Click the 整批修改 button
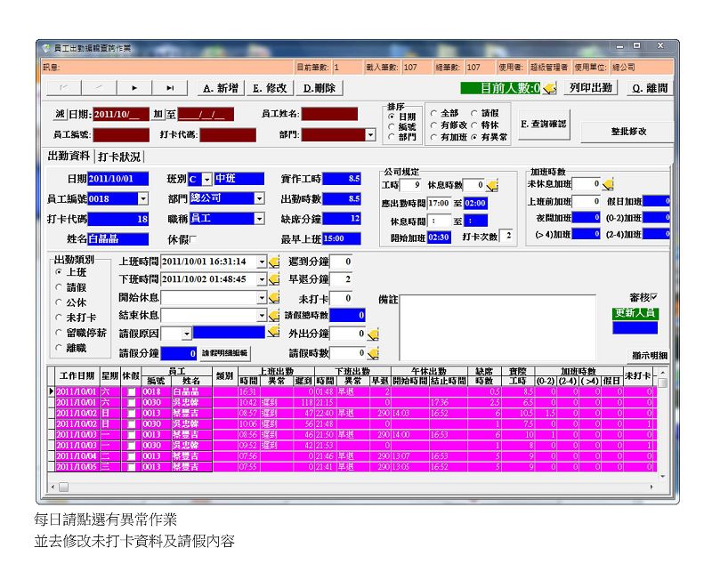This screenshot has width=712, height=588. tap(628, 131)
